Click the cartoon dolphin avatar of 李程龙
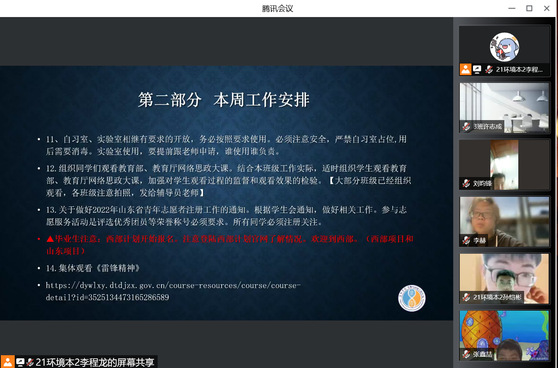Viewport: 558px width, 368px height. click(504, 47)
